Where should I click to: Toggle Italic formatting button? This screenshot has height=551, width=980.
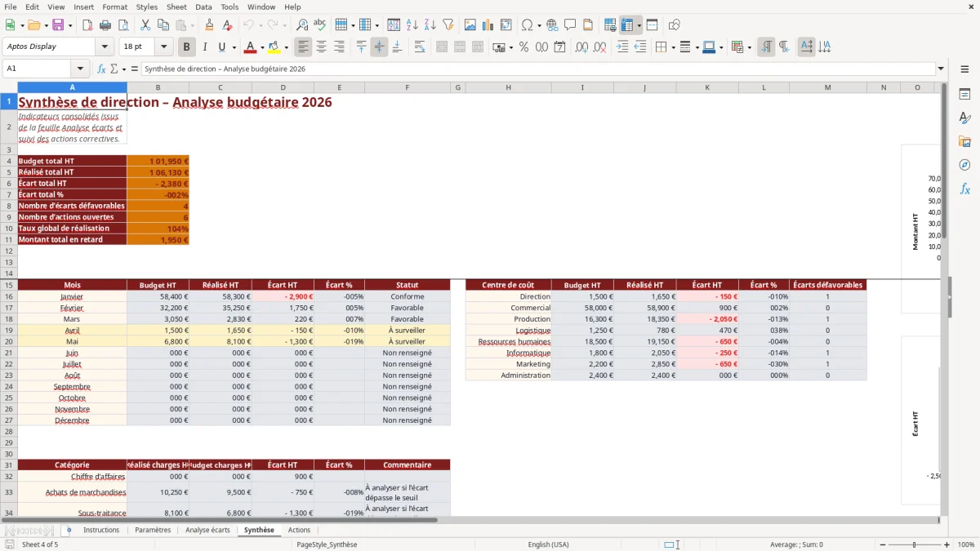tap(205, 47)
